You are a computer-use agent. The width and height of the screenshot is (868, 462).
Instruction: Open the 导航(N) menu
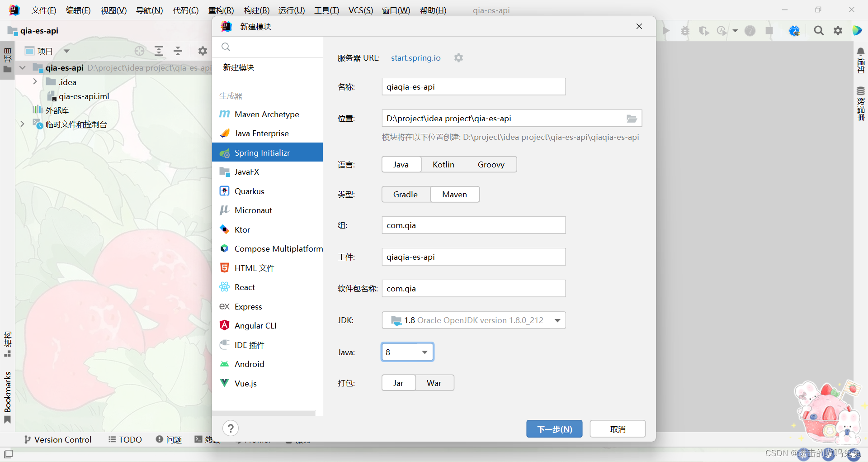[150, 10]
